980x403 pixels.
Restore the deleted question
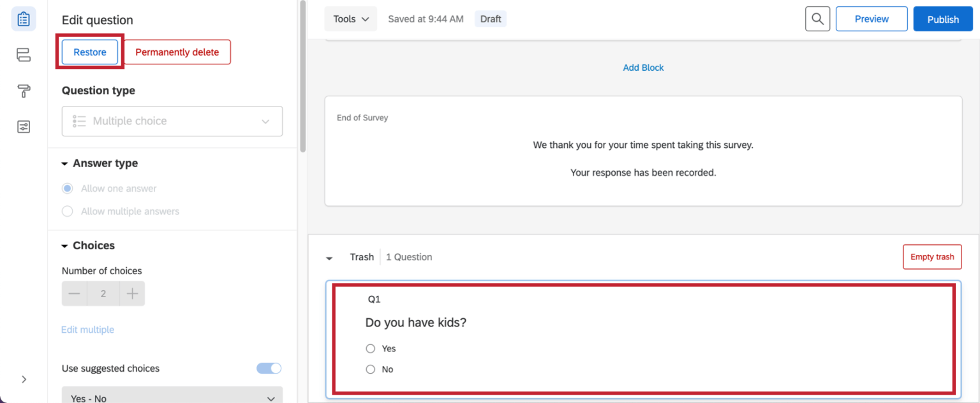tap(89, 52)
